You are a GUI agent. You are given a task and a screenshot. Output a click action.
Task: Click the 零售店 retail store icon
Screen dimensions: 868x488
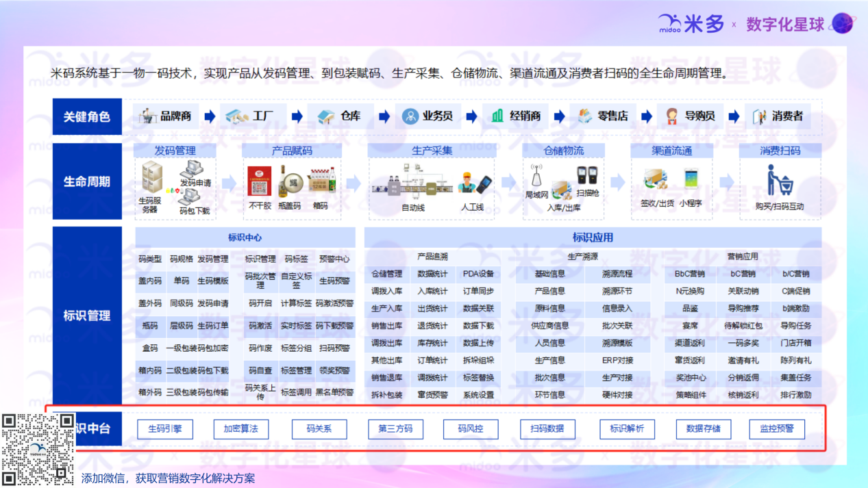tap(584, 116)
